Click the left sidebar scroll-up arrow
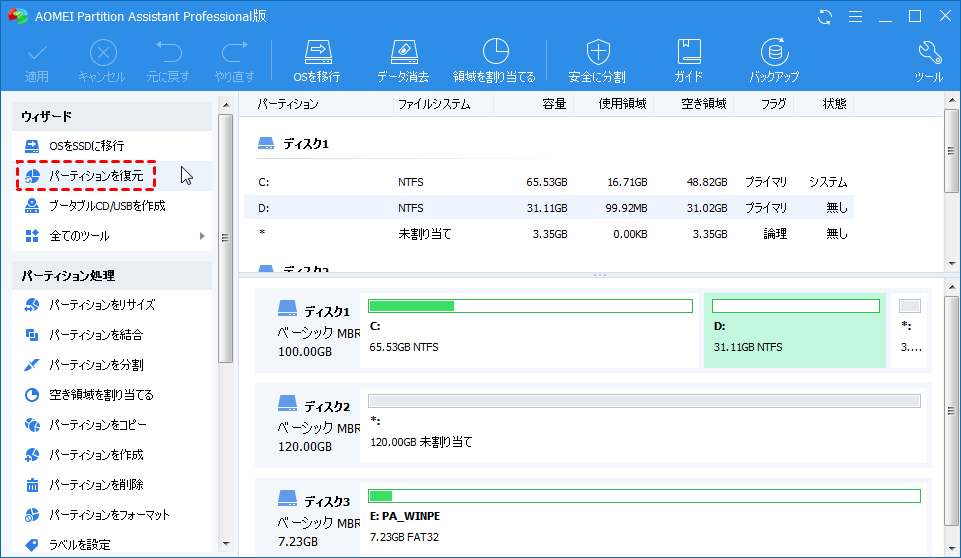961x558 pixels. tap(226, 105)
